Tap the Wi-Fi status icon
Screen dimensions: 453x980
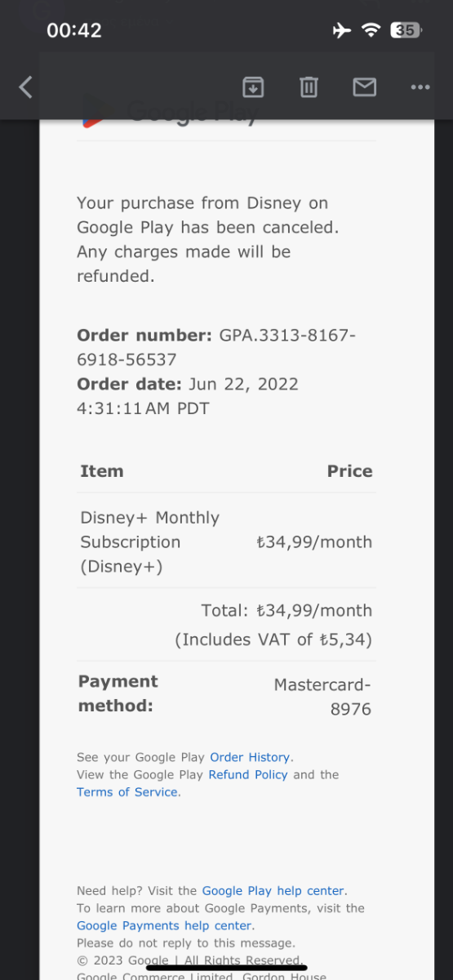371,30
